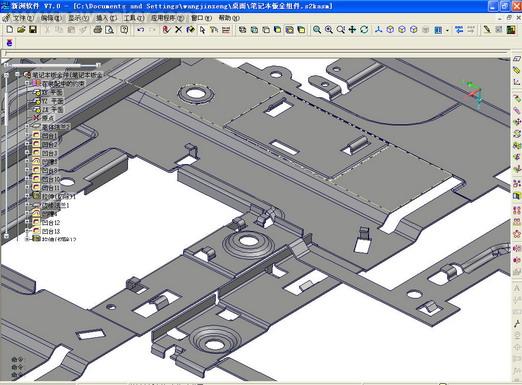Expand the 凹台11 feature node

[27, 187]
